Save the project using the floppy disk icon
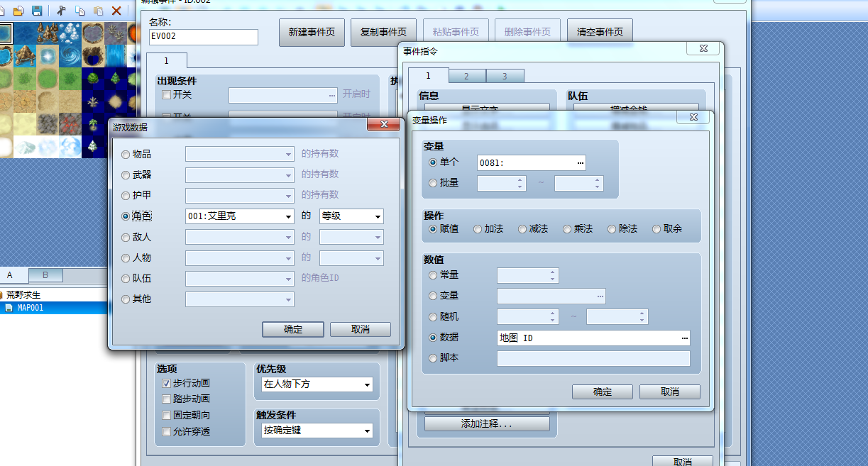 [x=37, y=11]
